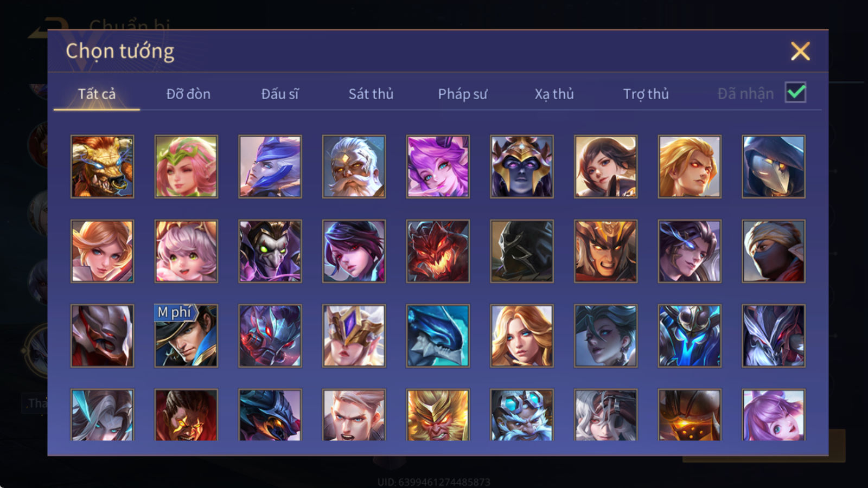868x488 pixels.
Task: Choose the hero labeled M phí
Action: 186,336
